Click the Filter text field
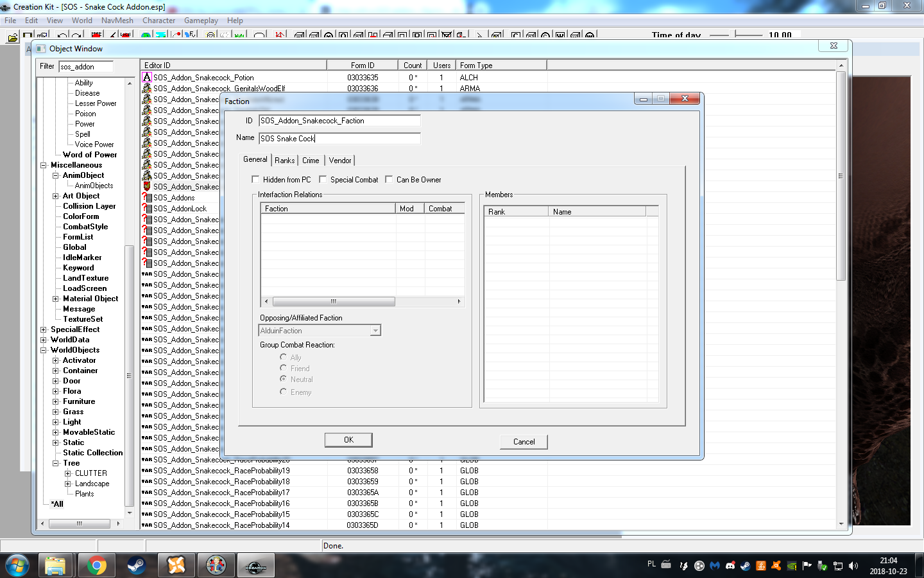The width and height of the screenshot is (924, 578). (86, 66)
